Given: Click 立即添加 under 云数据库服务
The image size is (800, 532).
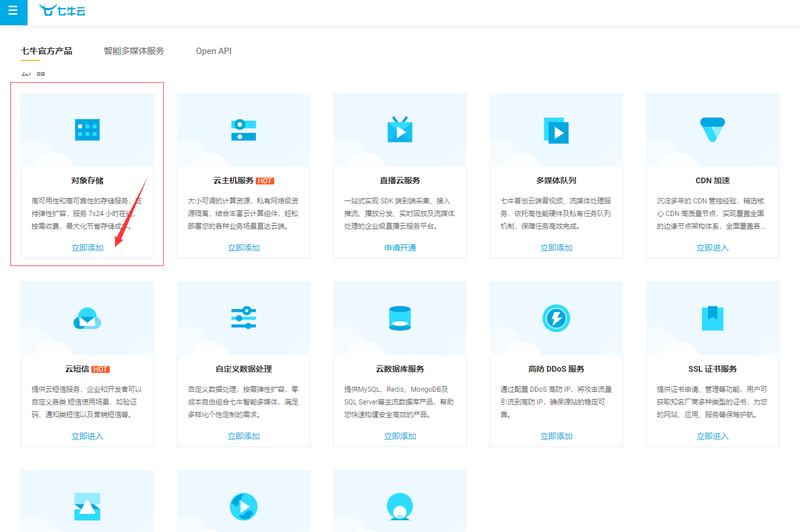Looking at the screenshot, I should click(400, 436).
